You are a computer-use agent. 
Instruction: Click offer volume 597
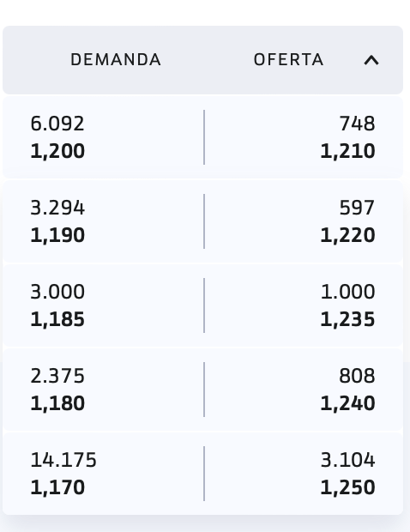tap(357, 208)
